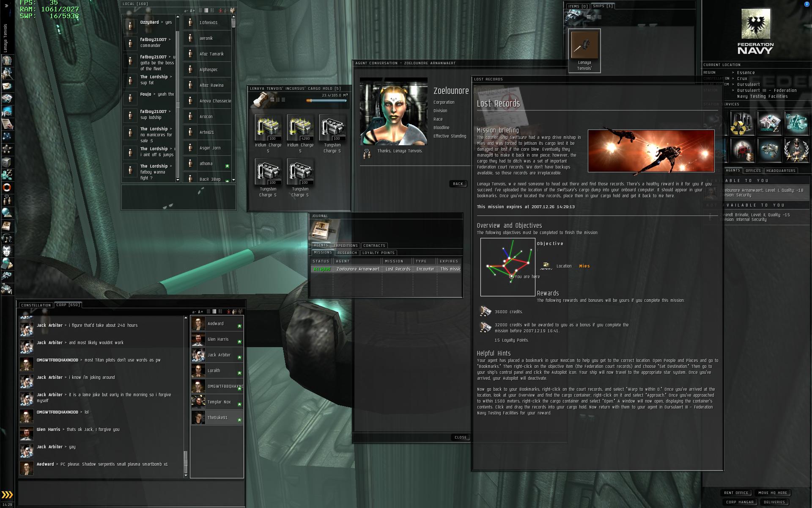The width and height of the screenshot is (812, 508).
Task: Open the Militia Office officer icon
Action: coord(797,150)
